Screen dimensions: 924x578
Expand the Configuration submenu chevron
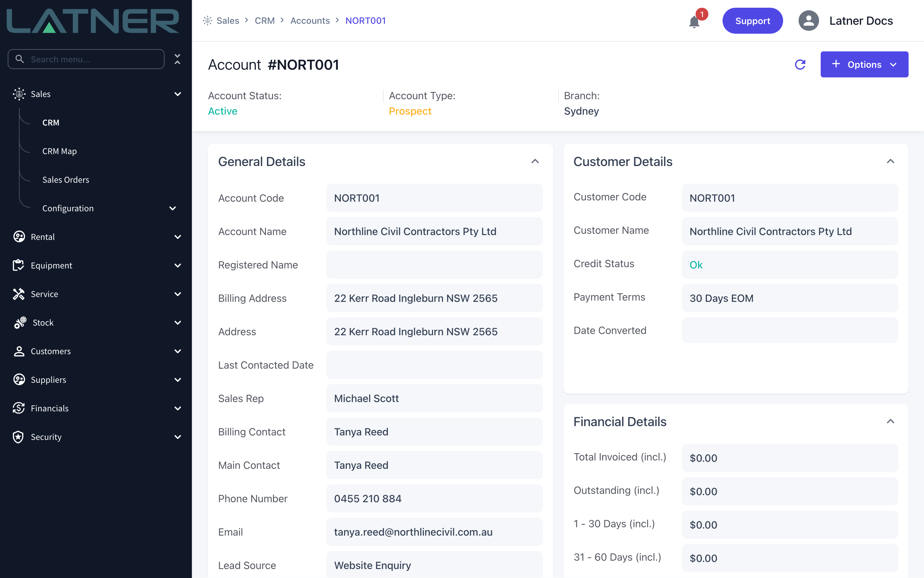(x=173, y=208)
